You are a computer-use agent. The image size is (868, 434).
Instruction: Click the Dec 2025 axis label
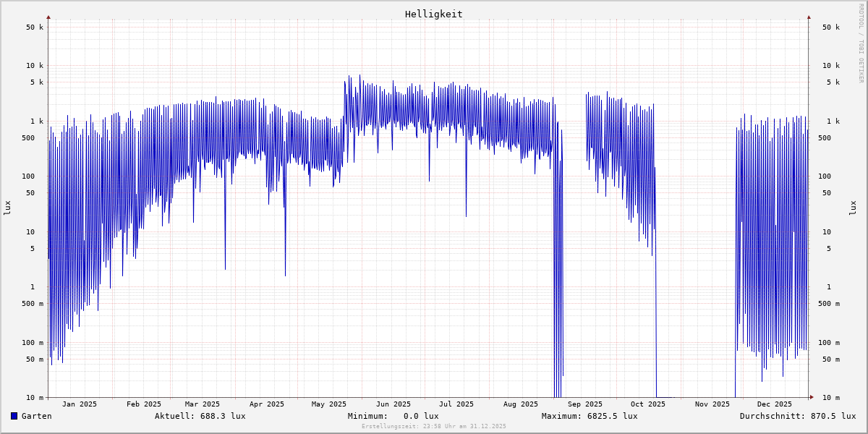click(775, 404)
